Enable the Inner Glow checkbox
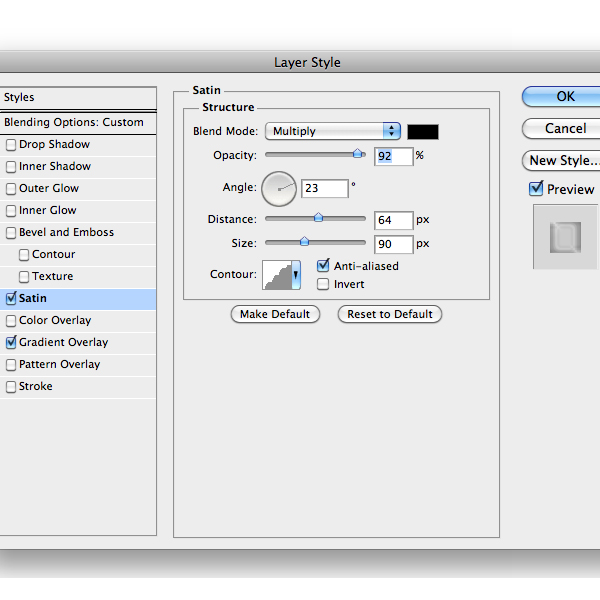The height and width of the screenshot is (600, 600). [x=11, y=210]
